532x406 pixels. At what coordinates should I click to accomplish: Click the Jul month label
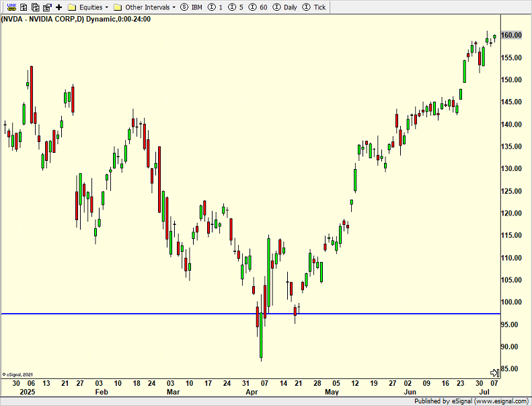484,392
